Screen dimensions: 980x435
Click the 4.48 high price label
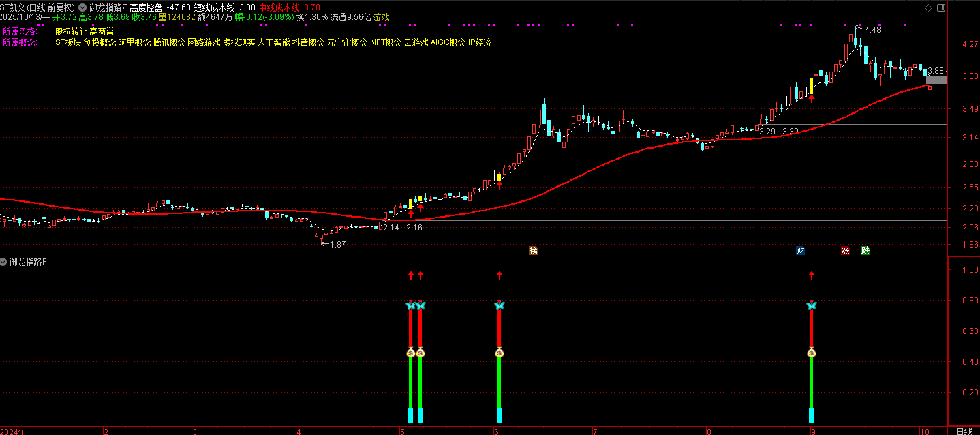click(872, 30)
